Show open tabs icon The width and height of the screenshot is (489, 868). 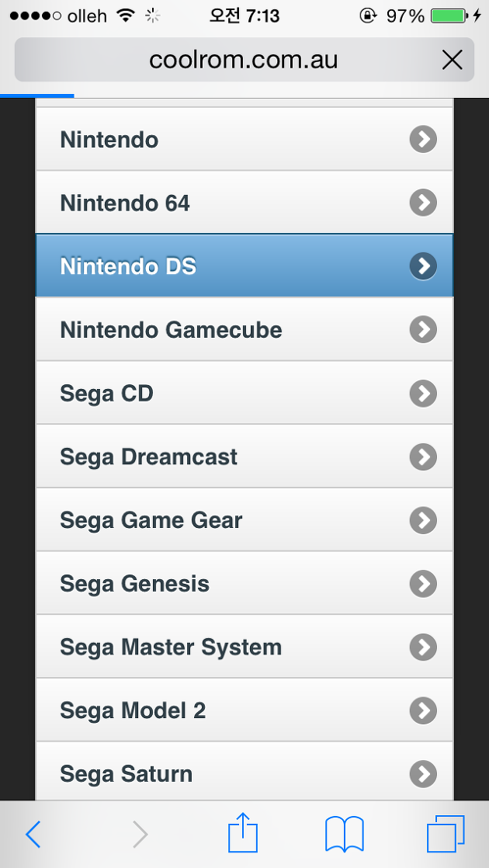[446, 834]
